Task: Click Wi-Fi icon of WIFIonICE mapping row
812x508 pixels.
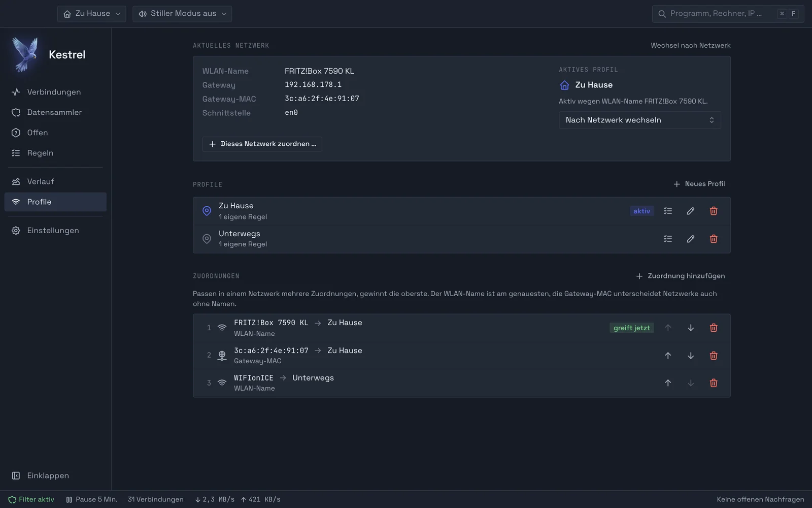Action: coord(222,383)
